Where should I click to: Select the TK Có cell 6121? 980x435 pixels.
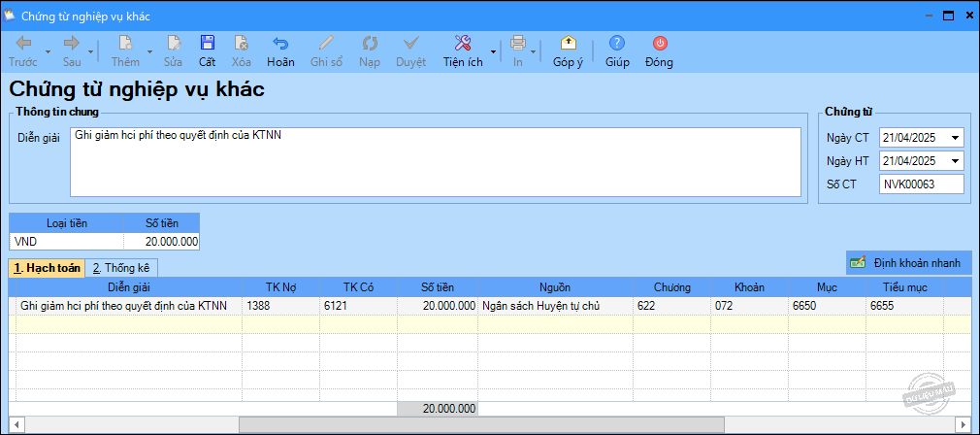[x=358, y=306]
